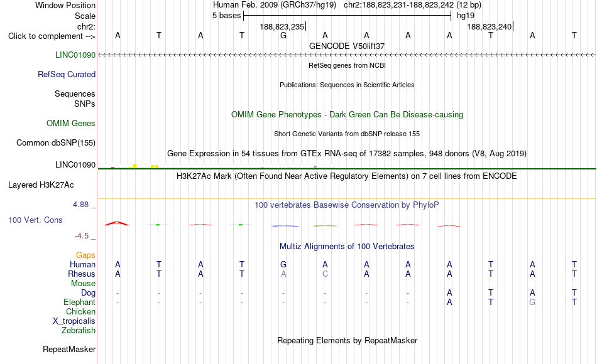
Task: Click the Human species label
Action: [x=82, y=264]
